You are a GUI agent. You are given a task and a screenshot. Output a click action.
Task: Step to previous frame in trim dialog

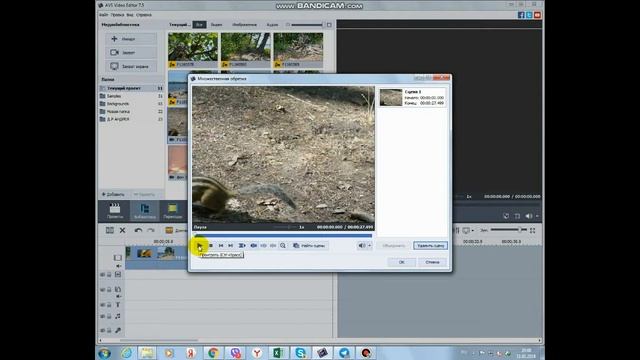[221, 246]
